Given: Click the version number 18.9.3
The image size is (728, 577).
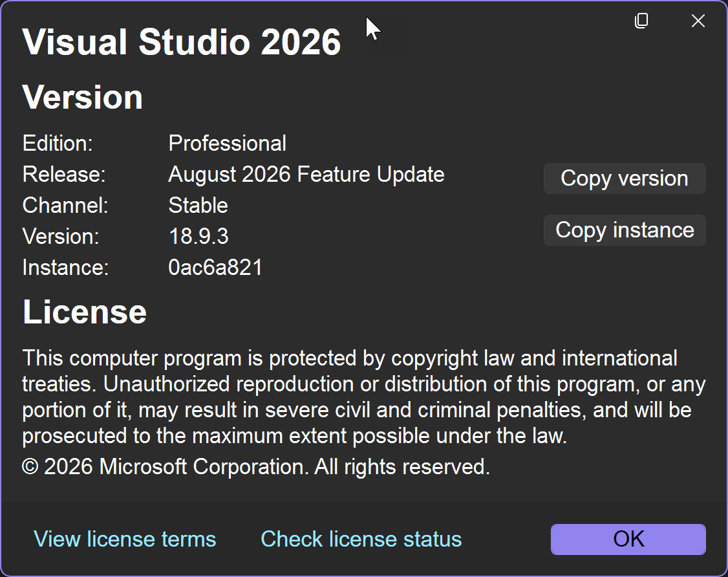Looking at the screenshot, I should [x=198, y=237].
